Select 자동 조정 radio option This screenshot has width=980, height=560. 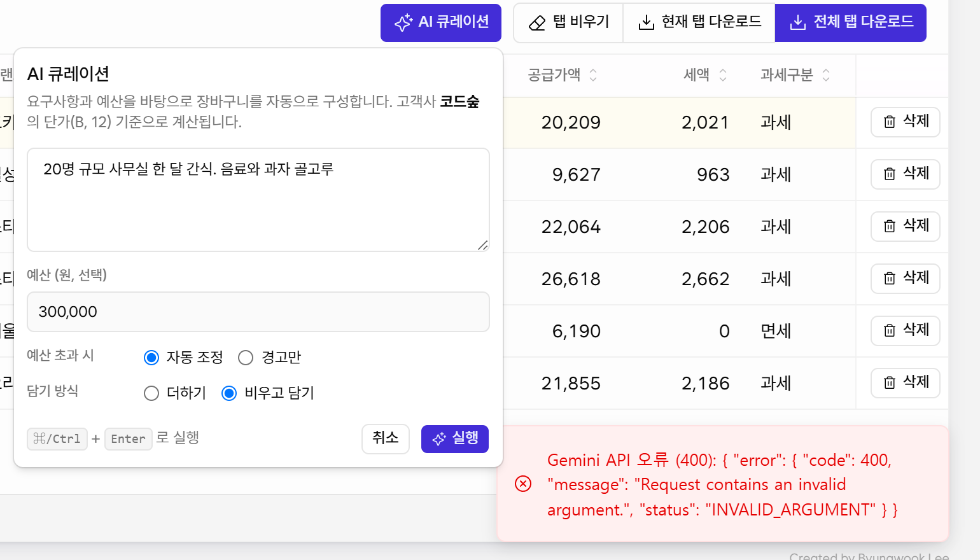coord(151,358)
